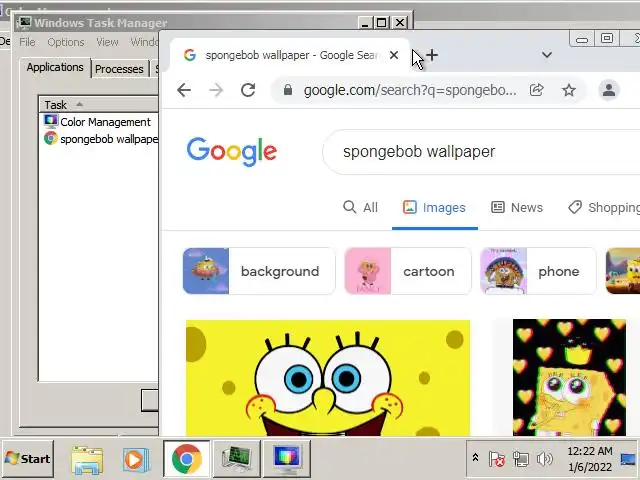Open the yellow SpongeBob face image
The width and height of the screenshot is (640, 480).
(328, 378)
